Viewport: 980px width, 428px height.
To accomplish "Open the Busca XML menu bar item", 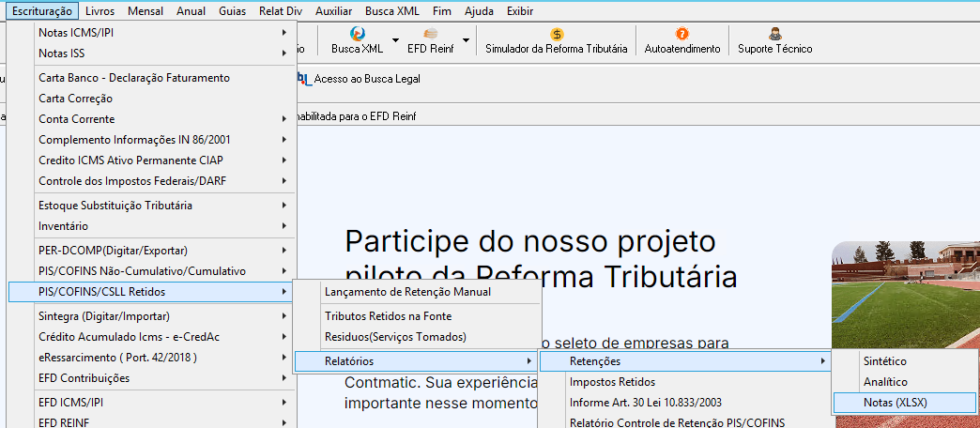I will click(392, 11).
